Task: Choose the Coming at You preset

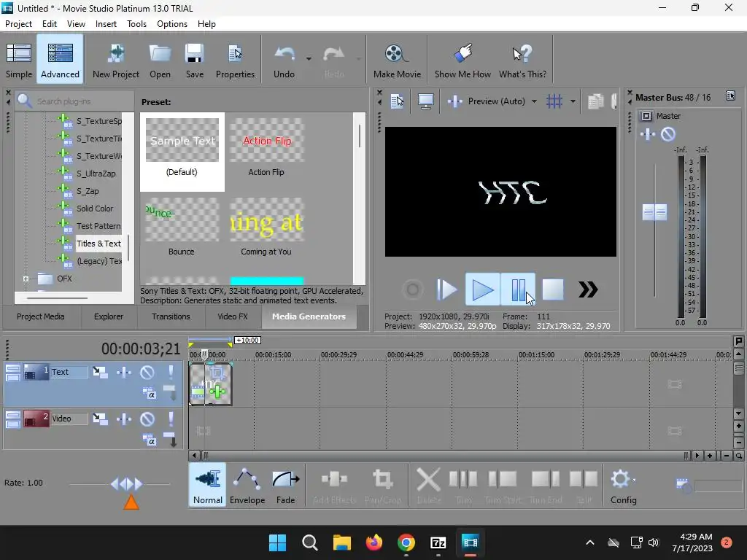Action: coord(266,227)
